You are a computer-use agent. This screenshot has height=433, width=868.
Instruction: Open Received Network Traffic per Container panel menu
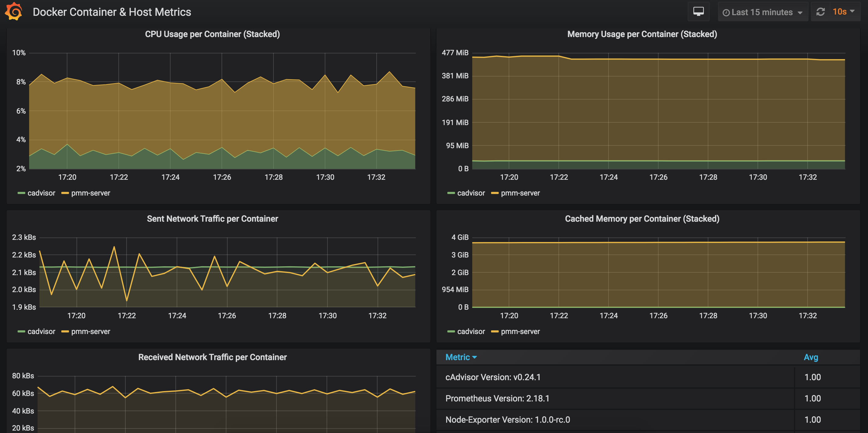pyautogui.click(x=212, y=357)
